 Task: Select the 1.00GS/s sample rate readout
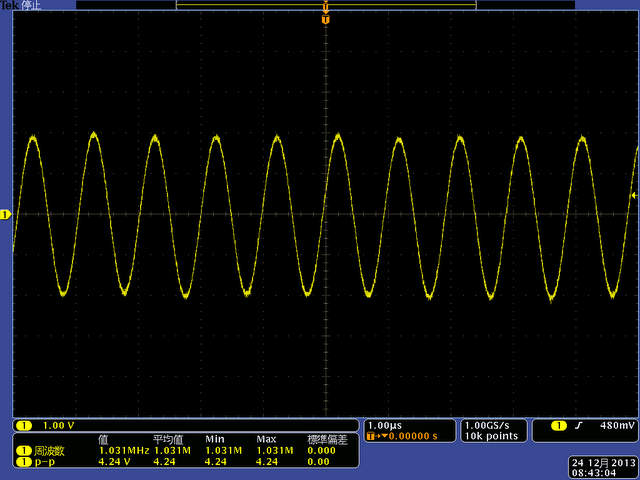(485, 425)
